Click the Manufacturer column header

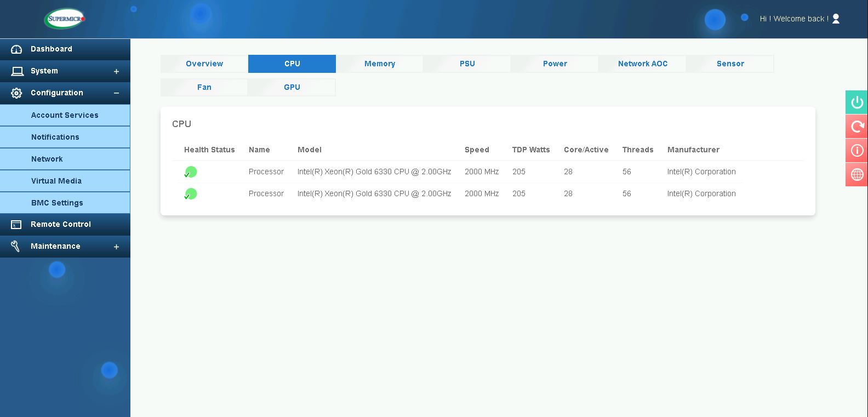[693, 150]
